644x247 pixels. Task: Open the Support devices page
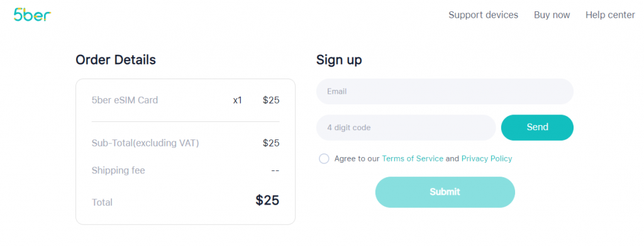483,15
